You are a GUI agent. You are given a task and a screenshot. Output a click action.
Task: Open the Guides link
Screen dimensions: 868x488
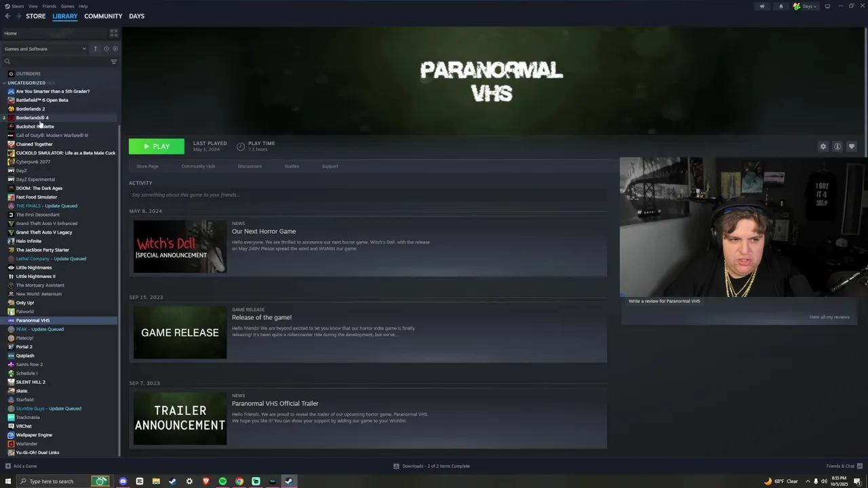pyautogui.click(x=292, y=166)
